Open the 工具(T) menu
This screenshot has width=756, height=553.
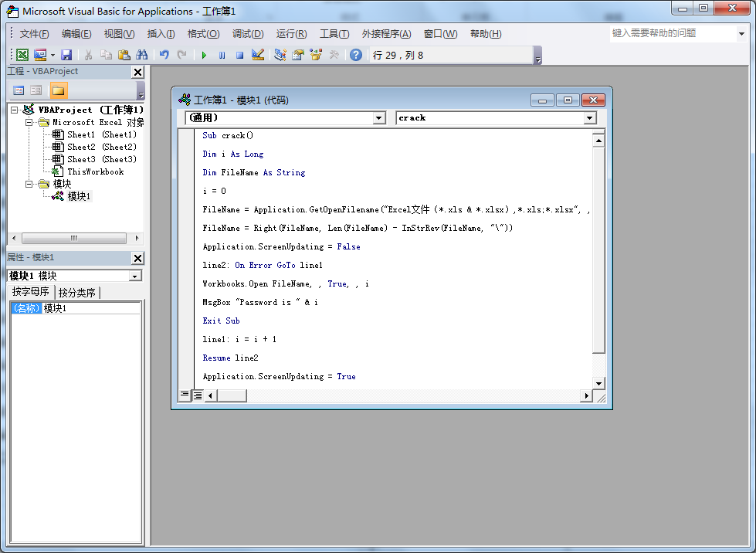(x=334, y=34)
